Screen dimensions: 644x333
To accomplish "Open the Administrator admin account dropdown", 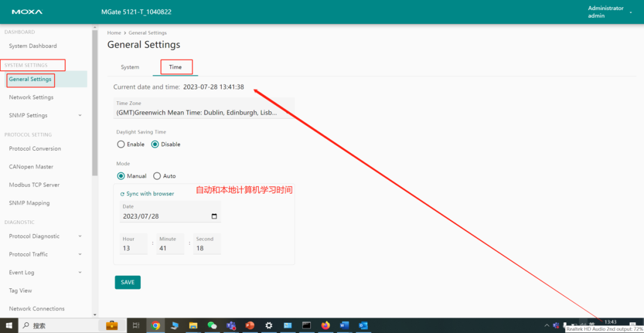I will (610, 12).
